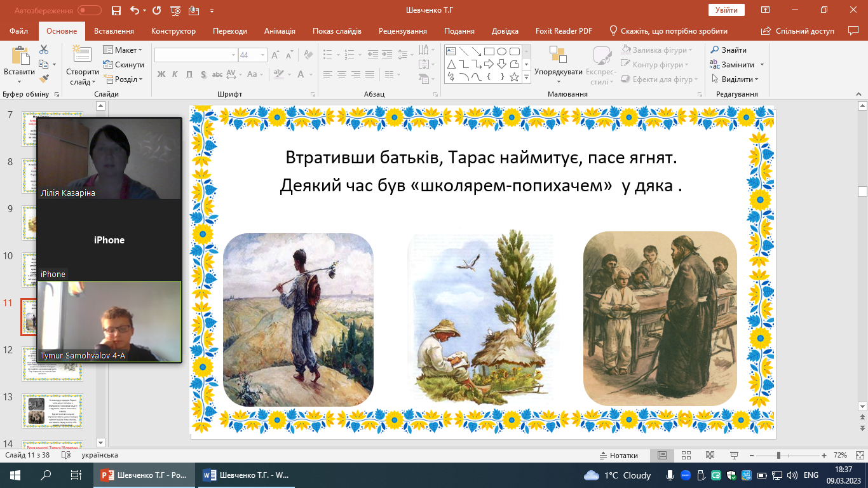Start slideshow from beginning via quick access icon
The width and height of the screenshot is (868, 488).
175,11
